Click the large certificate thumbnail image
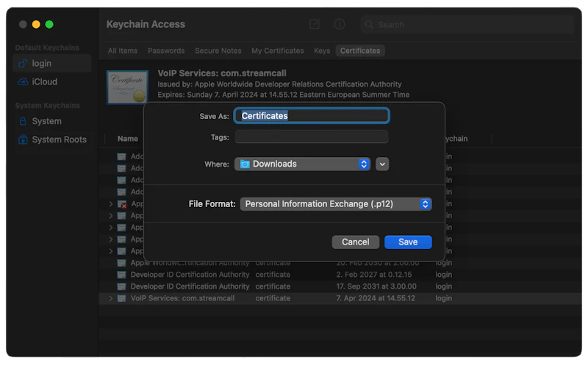This screenshot has width=588, height=365. click(127, 87)
